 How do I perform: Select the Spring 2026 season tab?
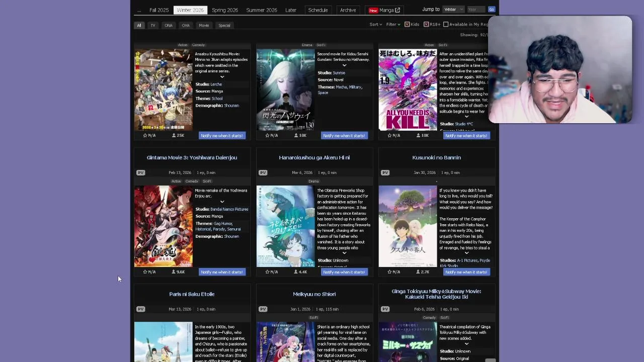click(225, 10)
